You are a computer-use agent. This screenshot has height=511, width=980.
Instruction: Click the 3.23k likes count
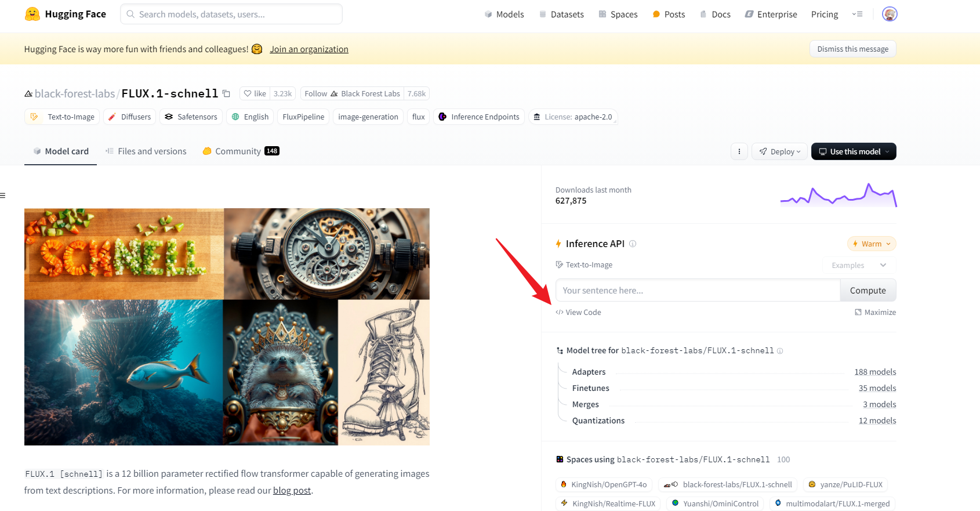coord(283,93)
